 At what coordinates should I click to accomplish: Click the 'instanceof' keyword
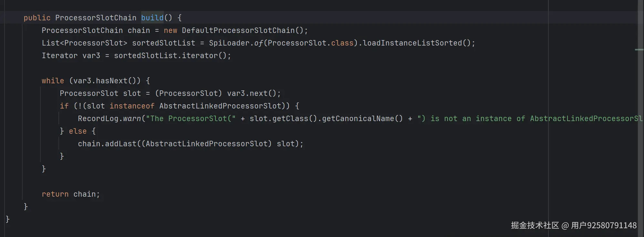click(132, 106)
